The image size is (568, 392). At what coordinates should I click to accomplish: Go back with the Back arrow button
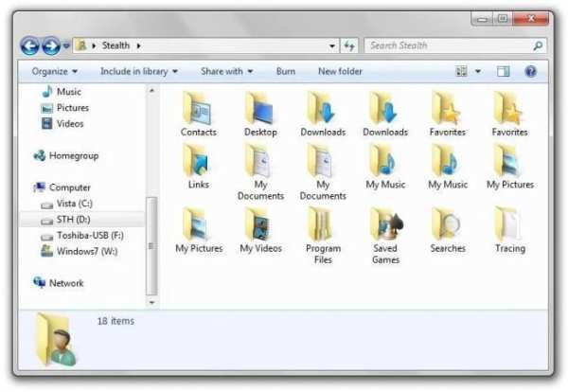29,46
